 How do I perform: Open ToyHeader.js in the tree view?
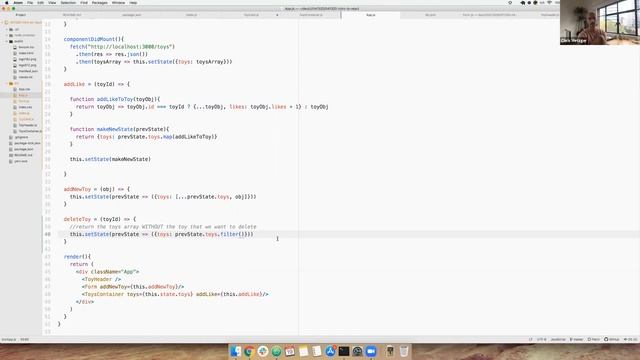(28, 125)
